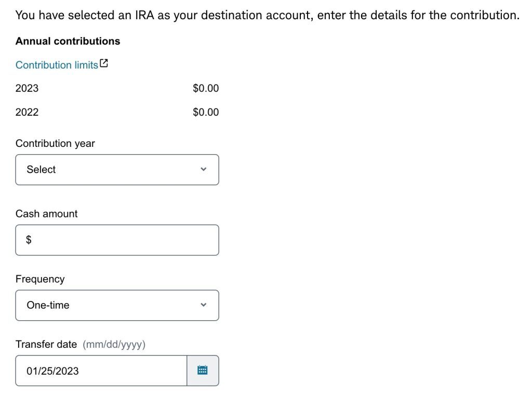
Task: Select the 2022 contribution amount $0.00
Action: 206,112
